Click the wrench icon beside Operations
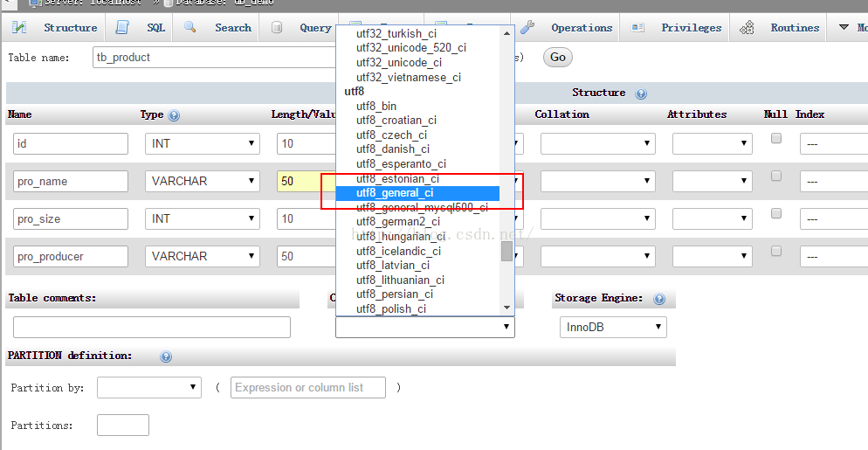Image resolution: width=868 pixels, height=450 pixels. 527,28
